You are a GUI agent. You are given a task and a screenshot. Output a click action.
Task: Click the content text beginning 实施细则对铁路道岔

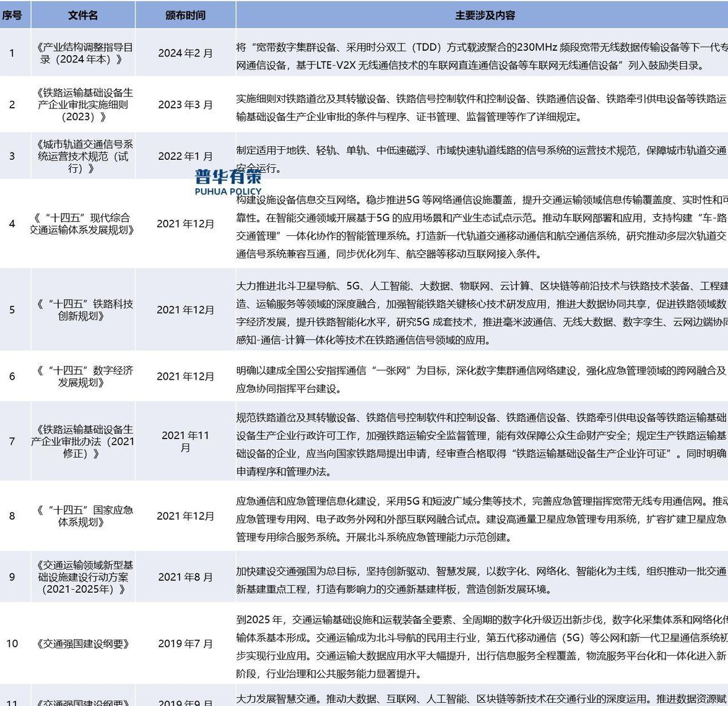pos(482,108)
